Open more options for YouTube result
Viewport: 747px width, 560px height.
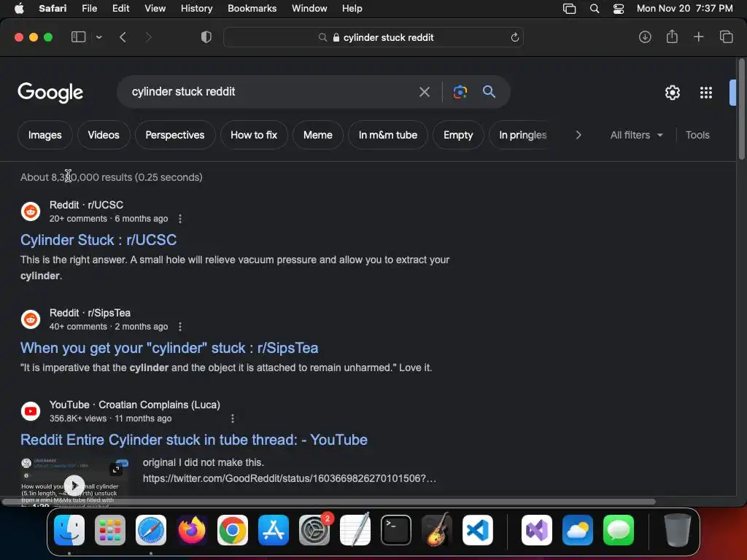coord(233,419)
